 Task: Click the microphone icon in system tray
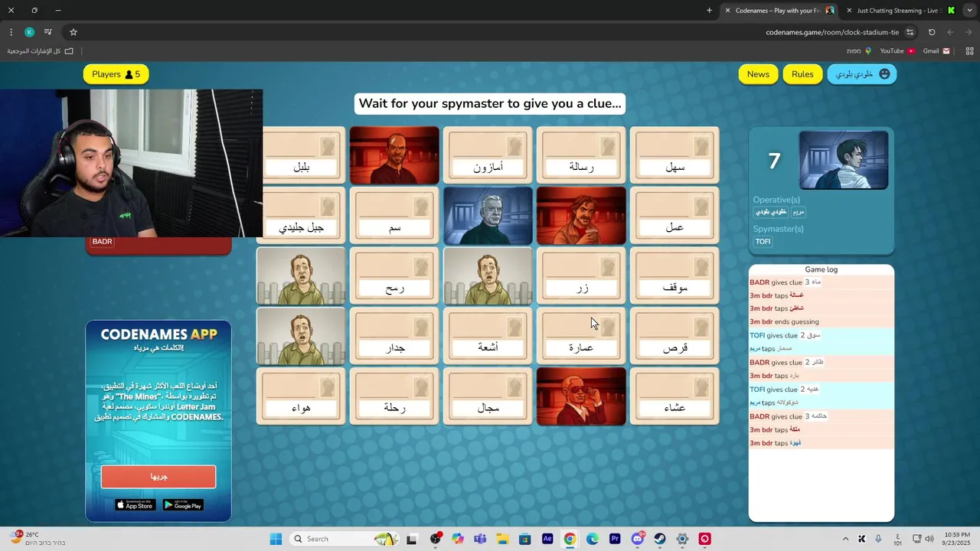878,539
